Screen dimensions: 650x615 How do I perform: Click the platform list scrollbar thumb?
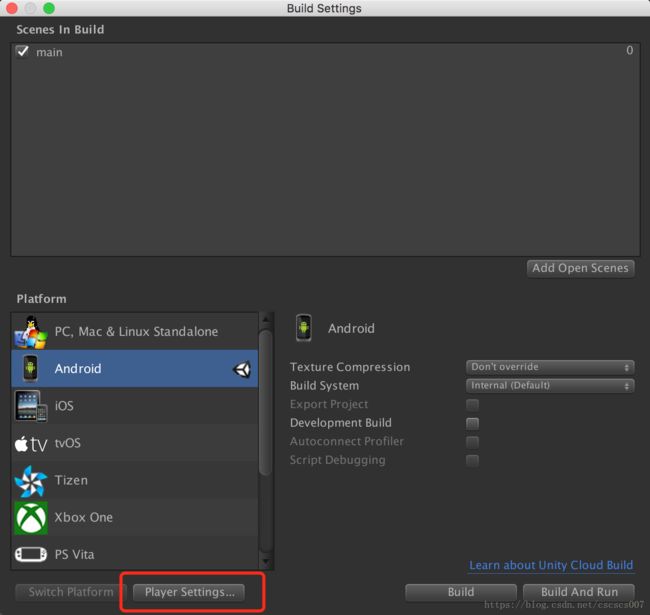tap(266, 402)
